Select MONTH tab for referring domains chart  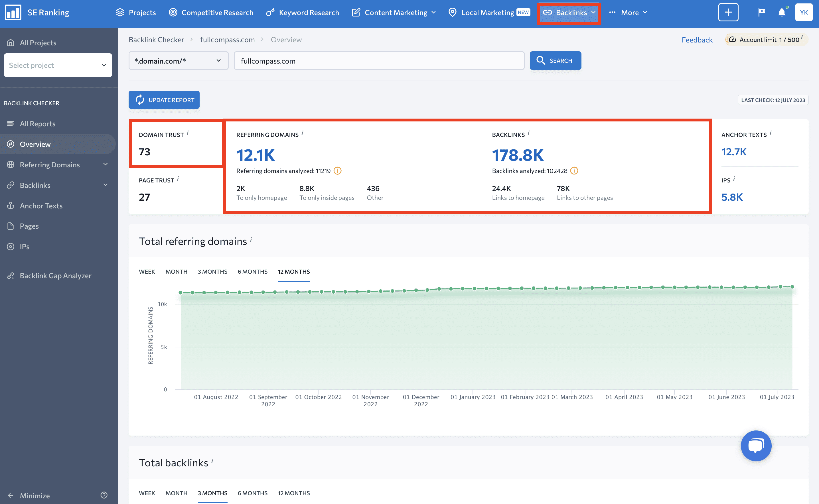pyautogui.click(x=177, y=272)
